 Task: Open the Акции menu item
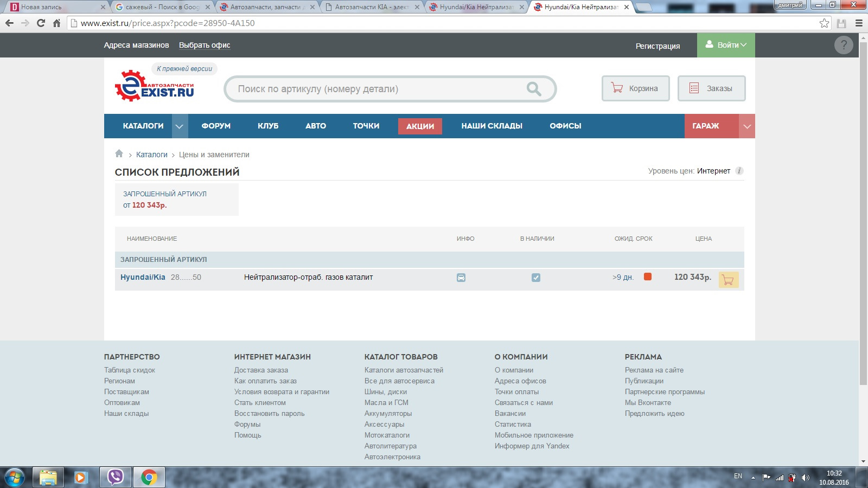click(x=420, y=126)
